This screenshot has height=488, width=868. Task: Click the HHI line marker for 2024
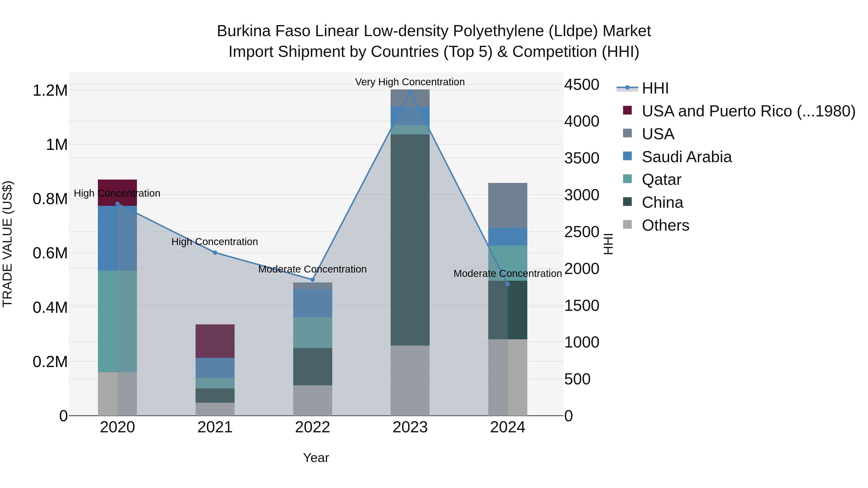coord(508,284)
